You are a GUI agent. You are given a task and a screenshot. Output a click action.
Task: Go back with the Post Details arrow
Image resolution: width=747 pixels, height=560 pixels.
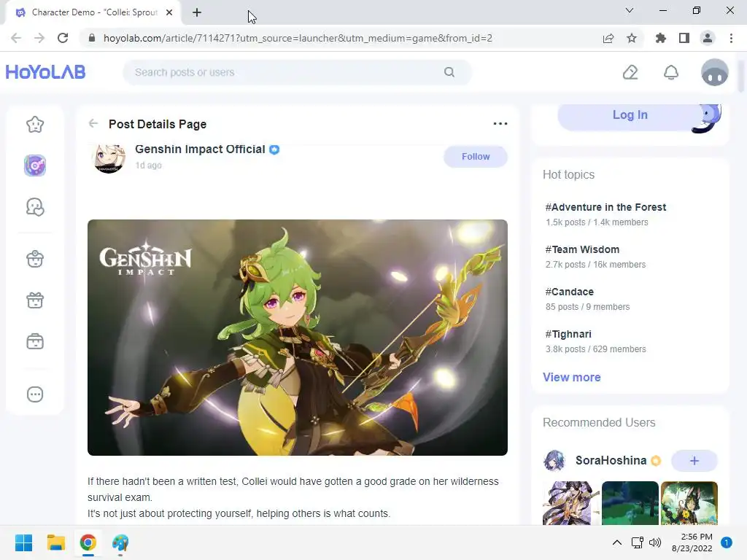point(93,124)
